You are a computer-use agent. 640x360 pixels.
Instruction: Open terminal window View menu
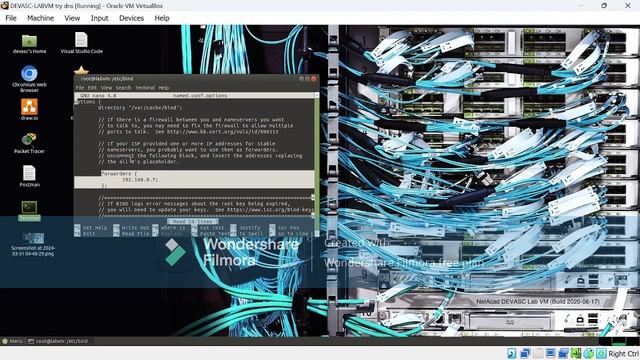(x=106, y=88)
